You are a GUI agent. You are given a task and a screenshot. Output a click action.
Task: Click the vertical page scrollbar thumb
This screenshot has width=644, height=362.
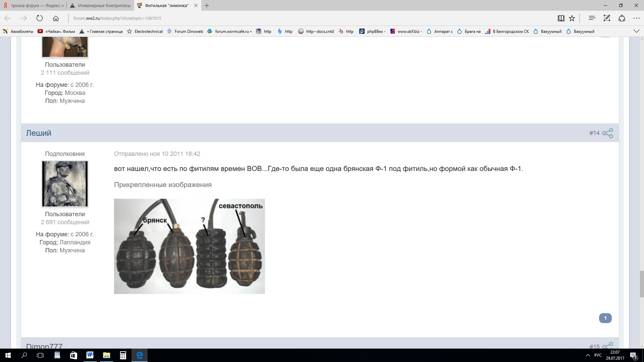642,284
